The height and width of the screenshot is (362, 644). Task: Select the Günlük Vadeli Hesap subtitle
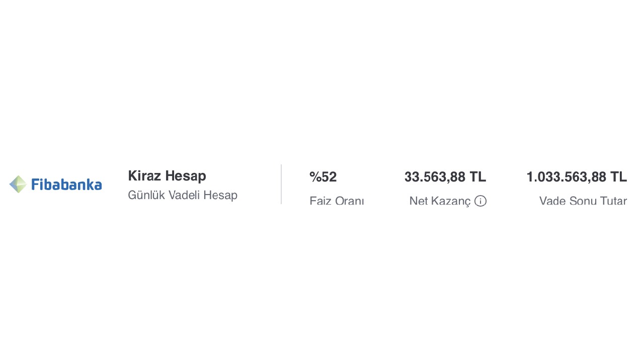(183, 195)
